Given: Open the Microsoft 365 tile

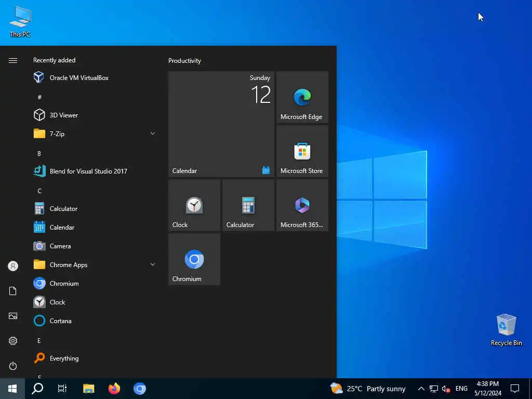Looking at the screenshot, I should (x=302, y=205).
